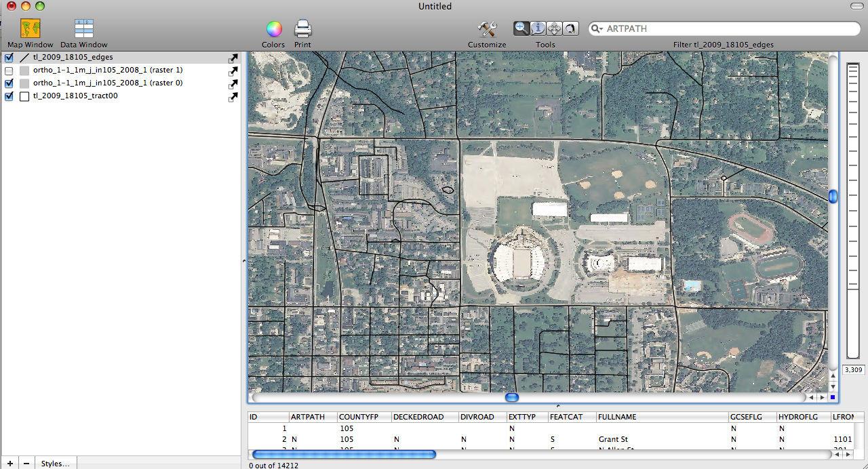Select the pan move tool
868x469 pixels.
coord(554,28)
